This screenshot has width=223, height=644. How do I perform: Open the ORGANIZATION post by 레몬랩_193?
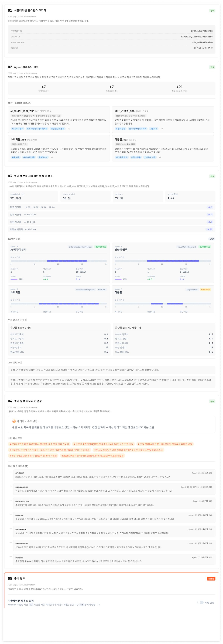coord(114,503)
